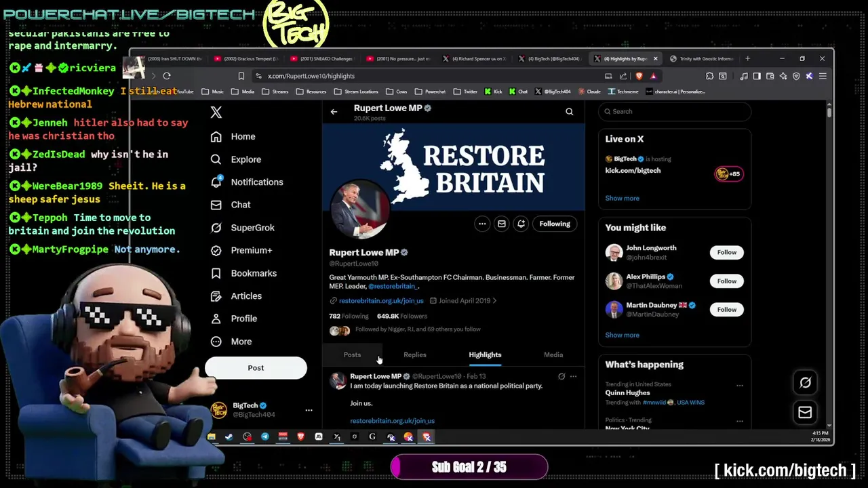
Task: Click the white Post button
Action: click(x=256, y=368)
